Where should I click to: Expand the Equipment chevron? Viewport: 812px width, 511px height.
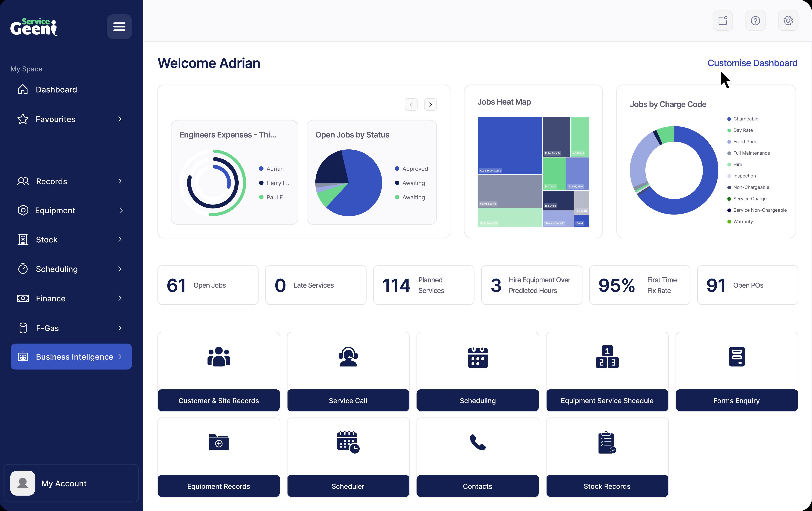point(121,210)
